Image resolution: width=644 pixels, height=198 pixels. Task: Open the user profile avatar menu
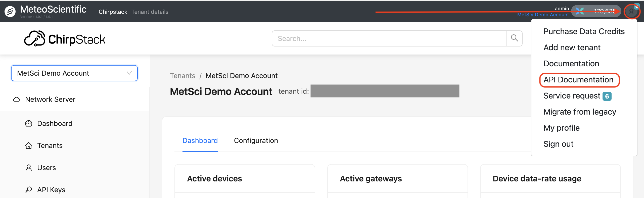click(631, 11)
